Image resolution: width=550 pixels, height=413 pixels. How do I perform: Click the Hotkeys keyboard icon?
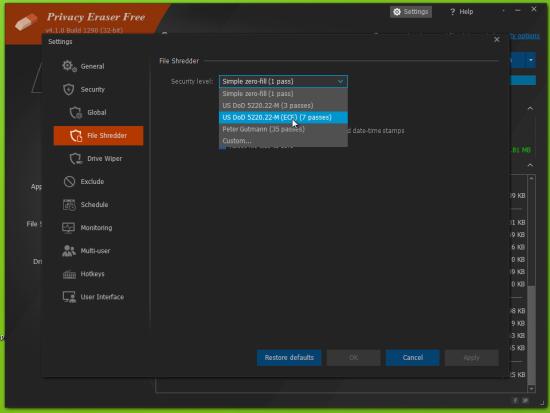pyautogui.click(x=69, y=274)
